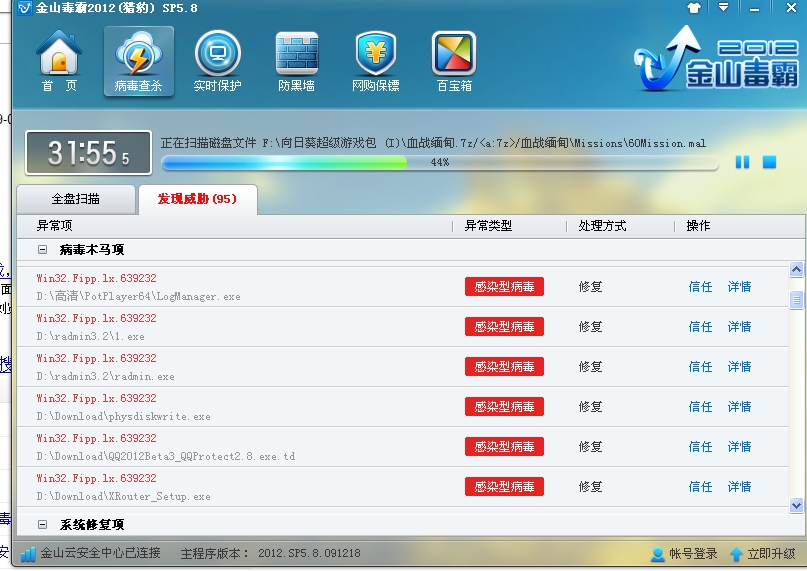807x571 pixels.
Task: Click 信任 for radmin3.2\1.exe row
Action: (x=700, y=327)
